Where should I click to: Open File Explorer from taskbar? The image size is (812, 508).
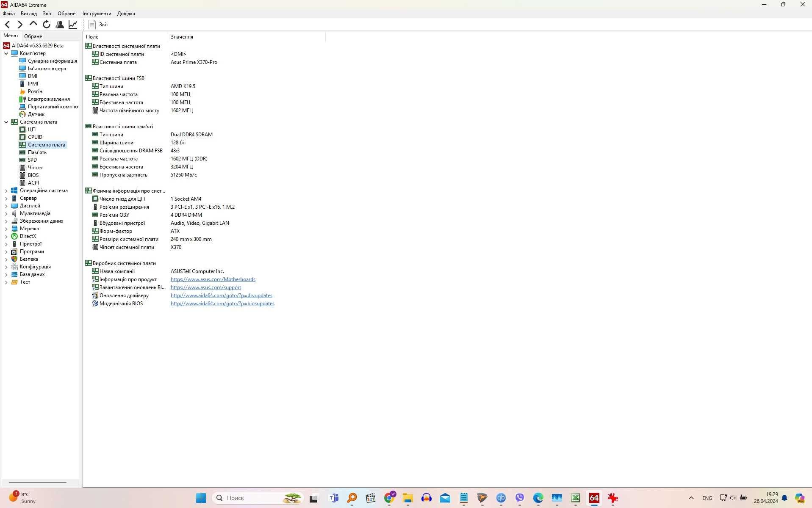point(407,498)
